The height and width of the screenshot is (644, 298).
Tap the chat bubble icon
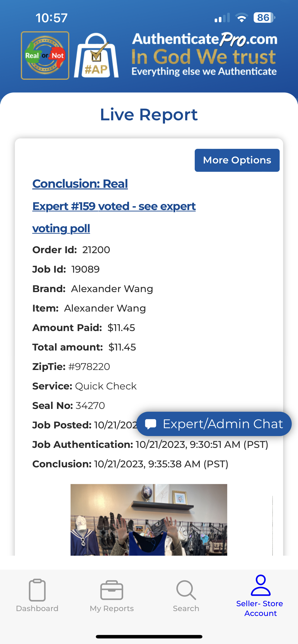coord(151,424)
